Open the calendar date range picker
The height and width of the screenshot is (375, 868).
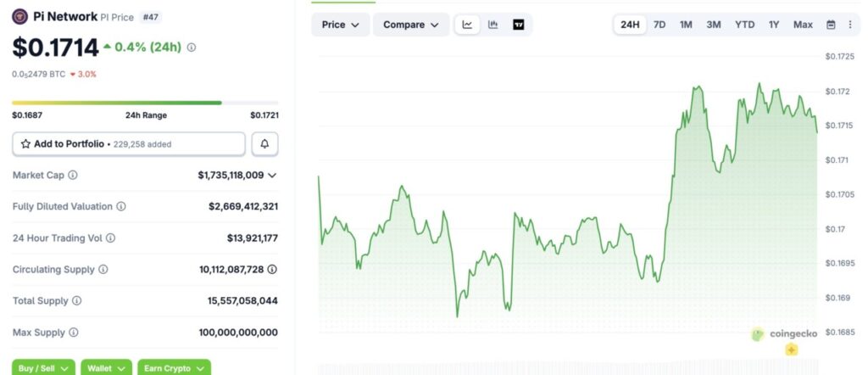tap(831, 25)
